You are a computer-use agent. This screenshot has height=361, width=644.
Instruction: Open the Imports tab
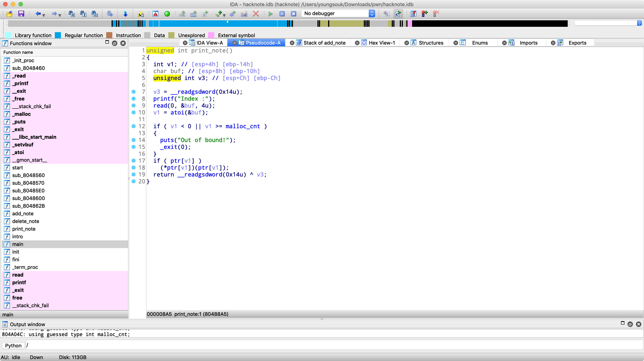[528, 43]
